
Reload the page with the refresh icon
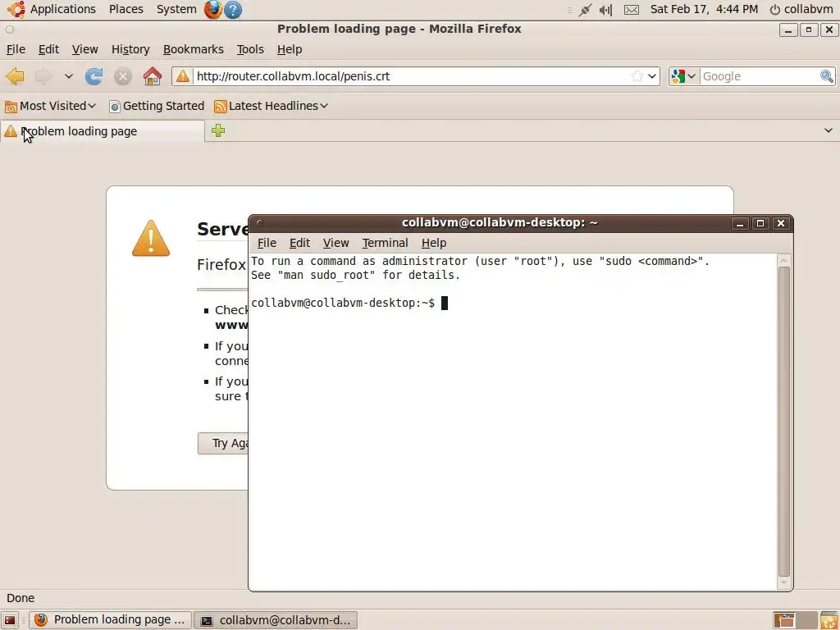tap(94, 76)
